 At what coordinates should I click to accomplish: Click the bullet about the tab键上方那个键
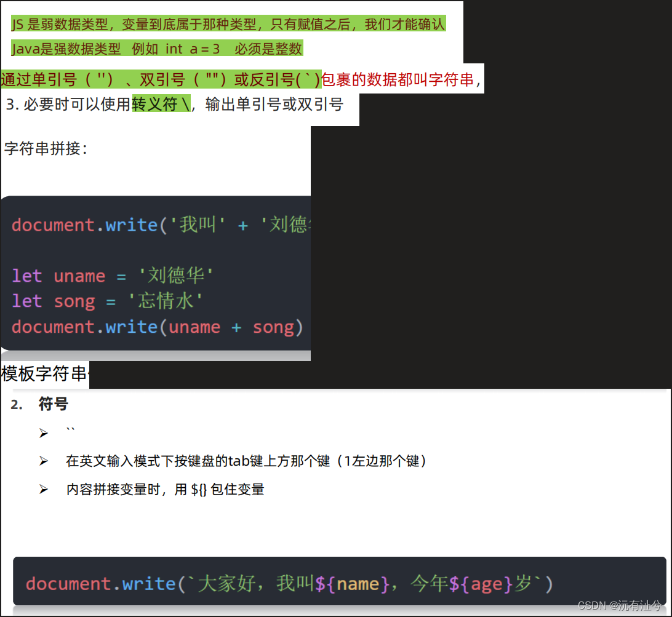click(x=246, y=461)
